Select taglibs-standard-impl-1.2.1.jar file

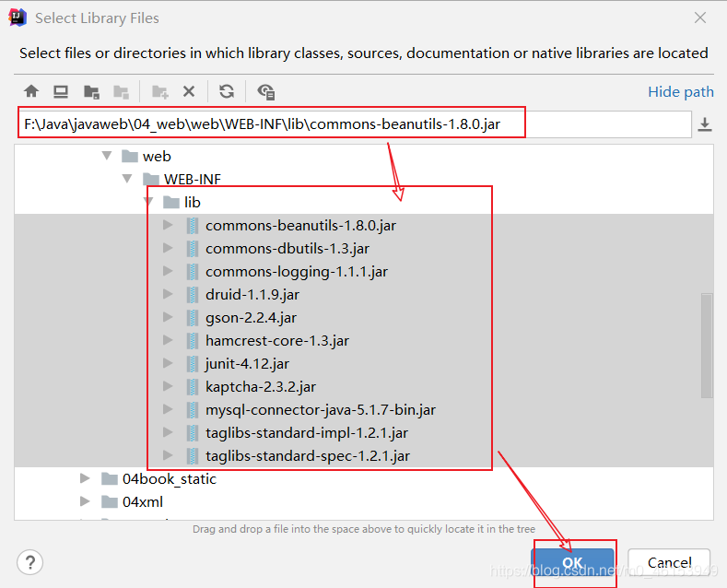tap(364, 432)
